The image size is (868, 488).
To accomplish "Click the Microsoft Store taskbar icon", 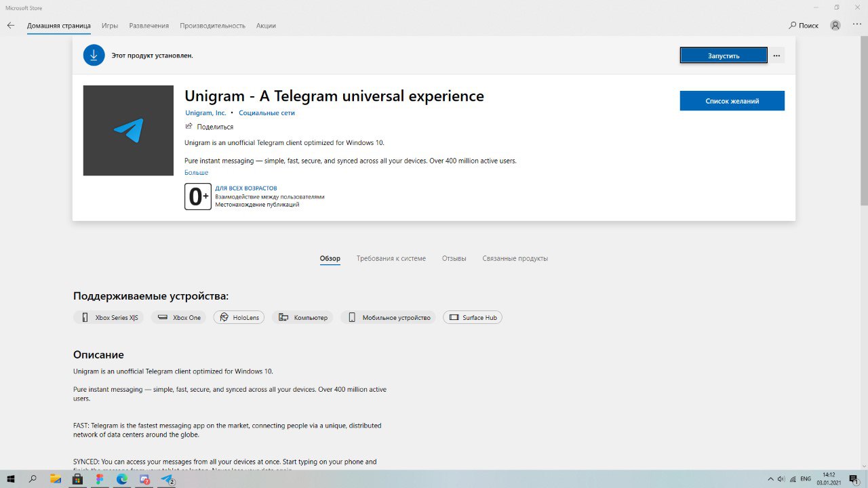I will tap(78, 479).
